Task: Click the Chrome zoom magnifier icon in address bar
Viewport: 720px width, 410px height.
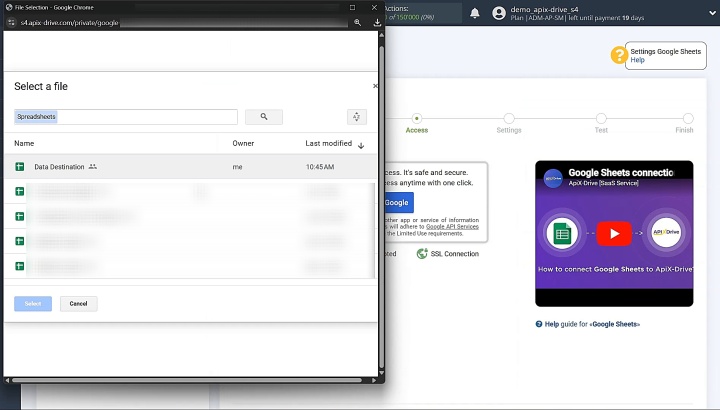Action: click(x=357, y=22)
